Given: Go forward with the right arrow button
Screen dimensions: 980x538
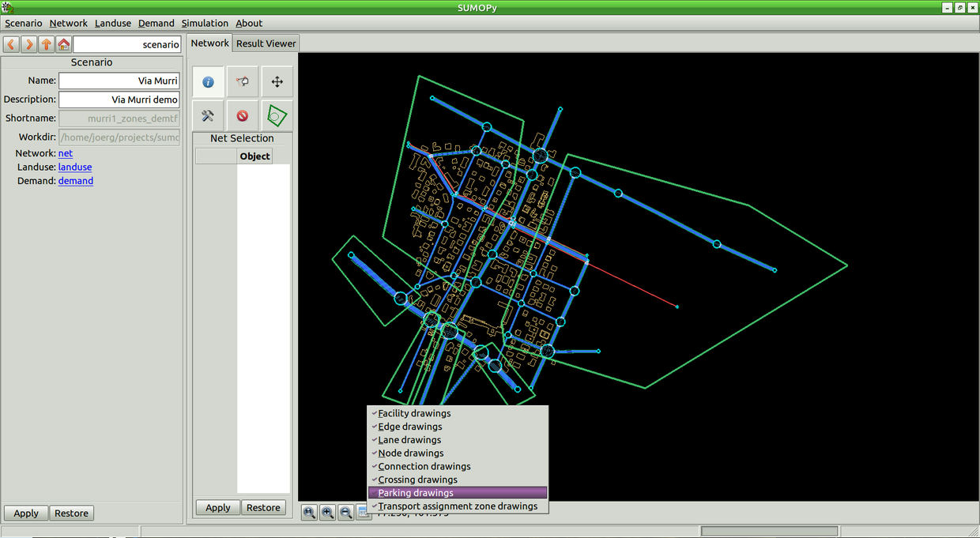Looking at the screenshot, I should (28, 44).
